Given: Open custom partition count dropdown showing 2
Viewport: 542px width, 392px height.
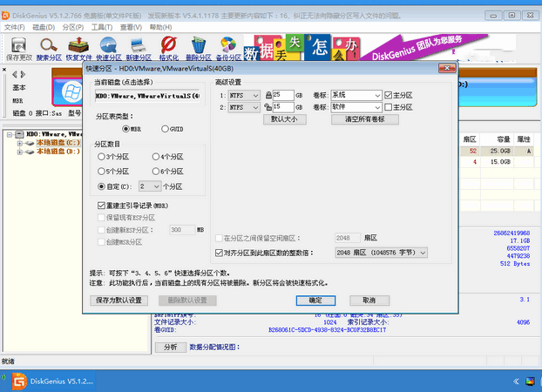Looking at the screenshot, I should (150, 186).
